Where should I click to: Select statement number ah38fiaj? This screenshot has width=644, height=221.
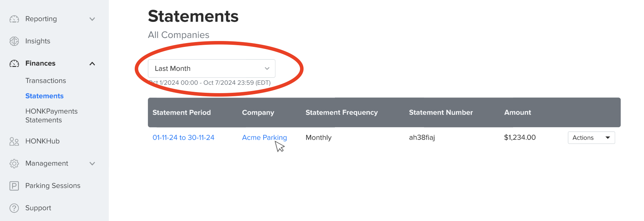point(422,138)
